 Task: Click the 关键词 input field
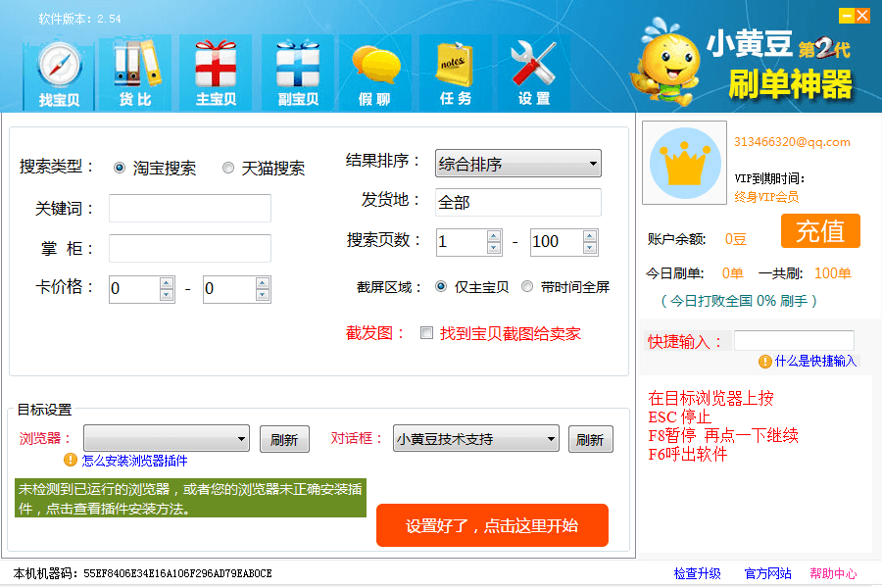[190, 208]
